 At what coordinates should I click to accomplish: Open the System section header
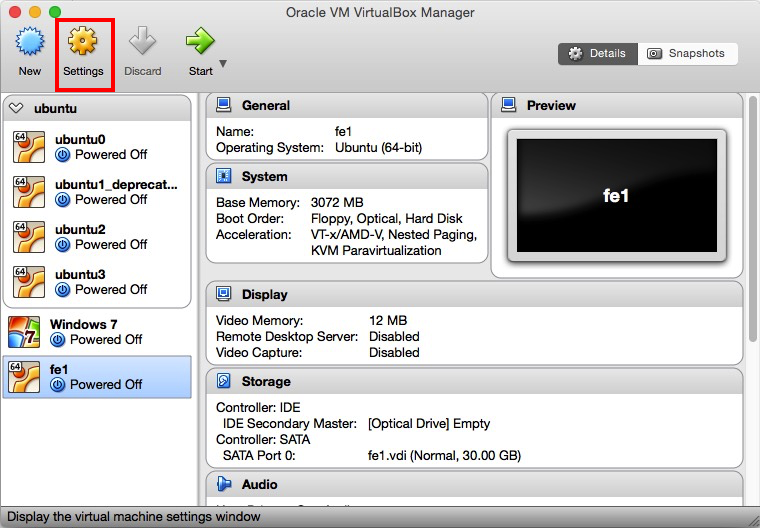point(265,176)
